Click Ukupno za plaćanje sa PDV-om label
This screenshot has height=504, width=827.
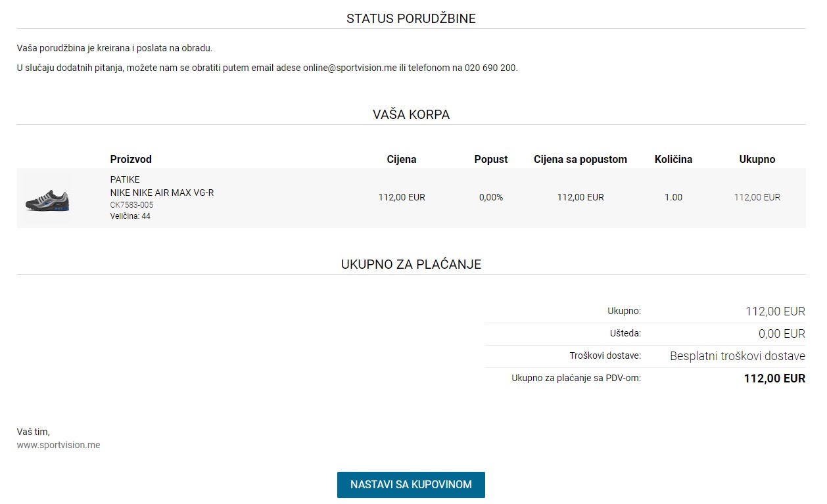576,378
